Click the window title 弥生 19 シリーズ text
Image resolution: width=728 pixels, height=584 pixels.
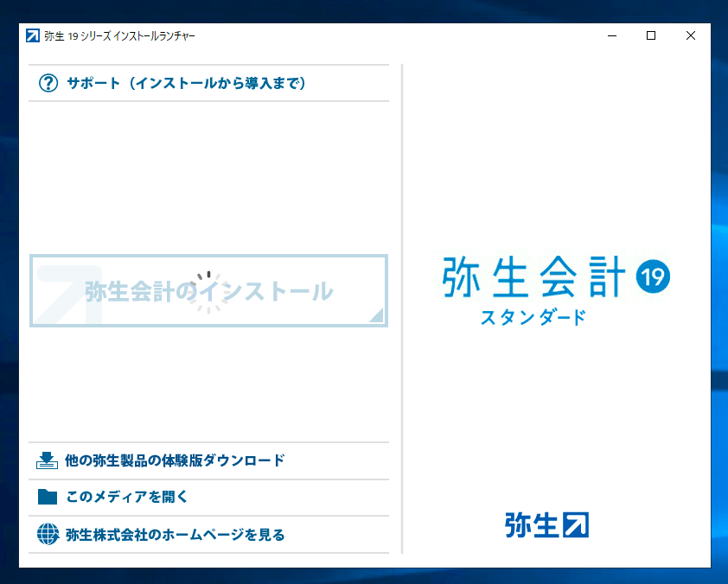pyautogui.click(x=119, y=35)
